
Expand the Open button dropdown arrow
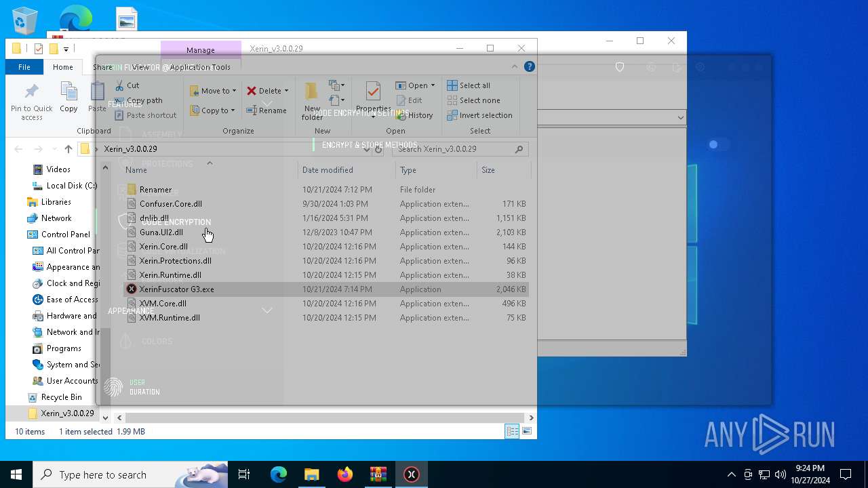click(433, 85)
